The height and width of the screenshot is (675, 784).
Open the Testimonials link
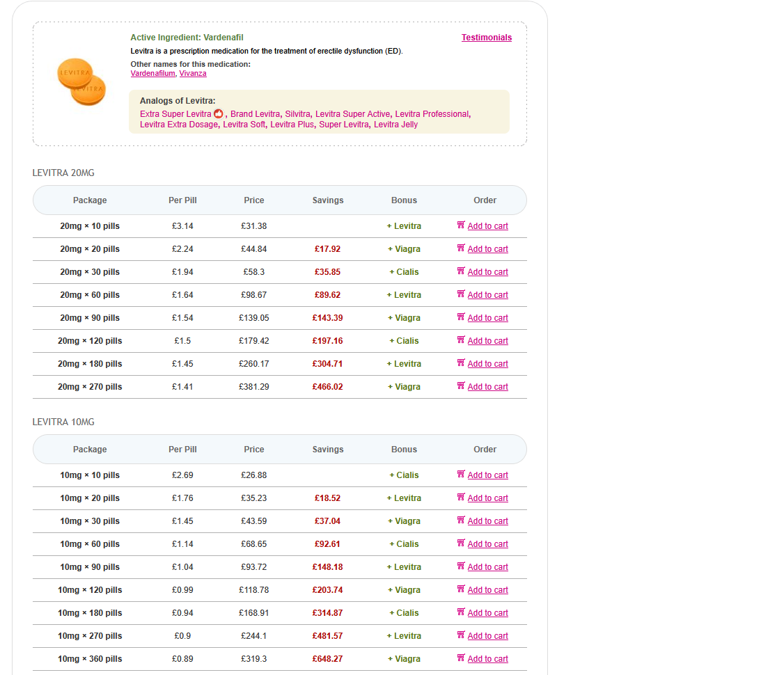point(487,38)
